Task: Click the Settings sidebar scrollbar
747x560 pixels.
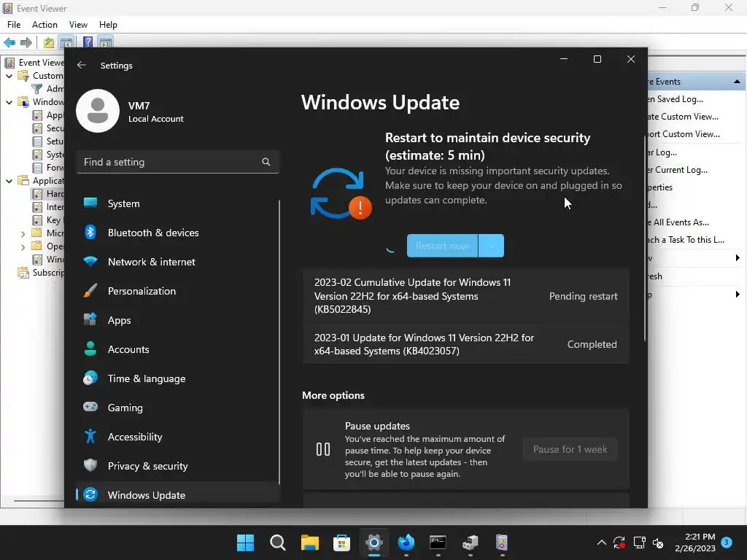Action: 279,342
